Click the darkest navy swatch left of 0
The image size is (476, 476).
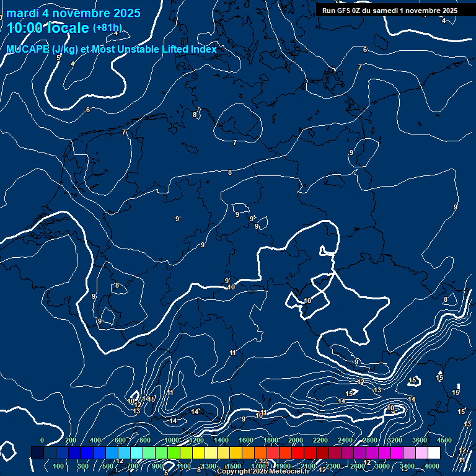(37, 452)
